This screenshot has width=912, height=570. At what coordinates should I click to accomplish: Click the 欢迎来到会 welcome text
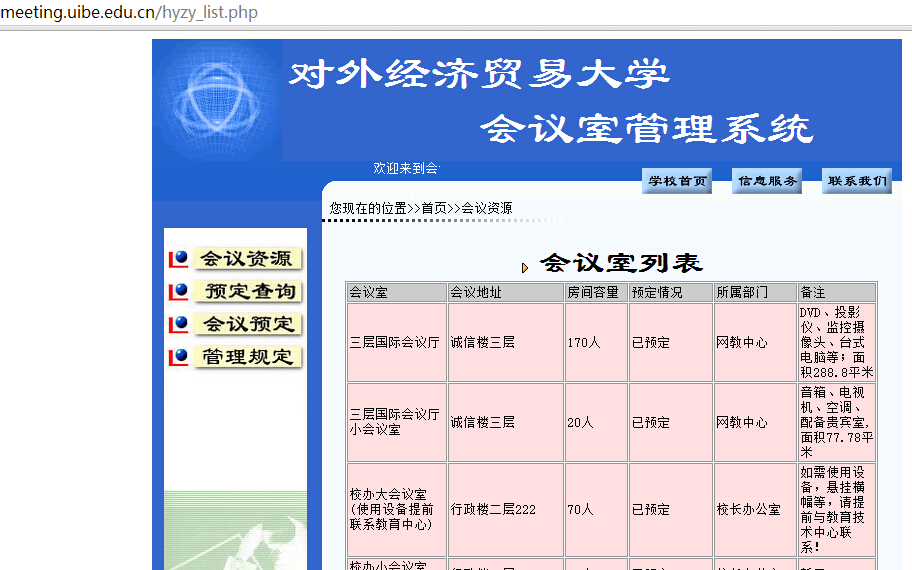coord(407,169)
